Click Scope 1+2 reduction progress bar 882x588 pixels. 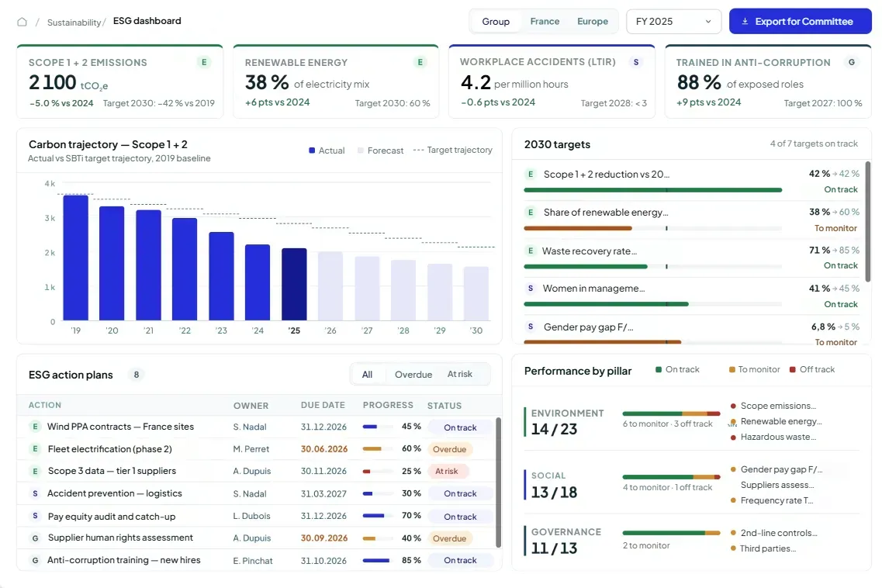pyautogui.click(x=652, y=190)
